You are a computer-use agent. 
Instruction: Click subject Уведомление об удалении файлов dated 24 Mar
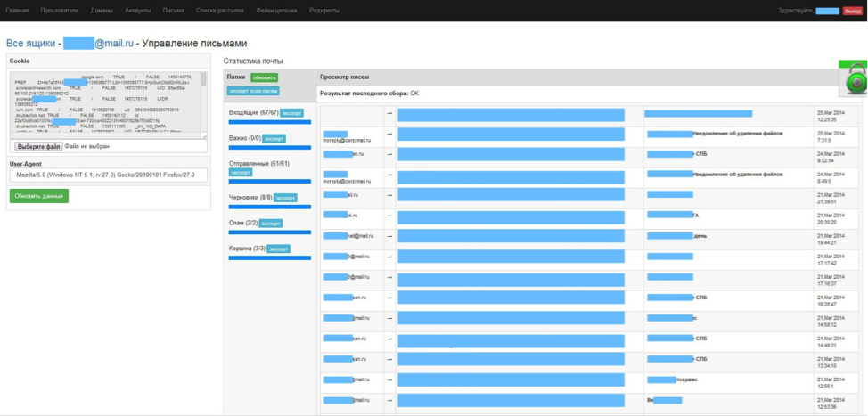point(737,175)
